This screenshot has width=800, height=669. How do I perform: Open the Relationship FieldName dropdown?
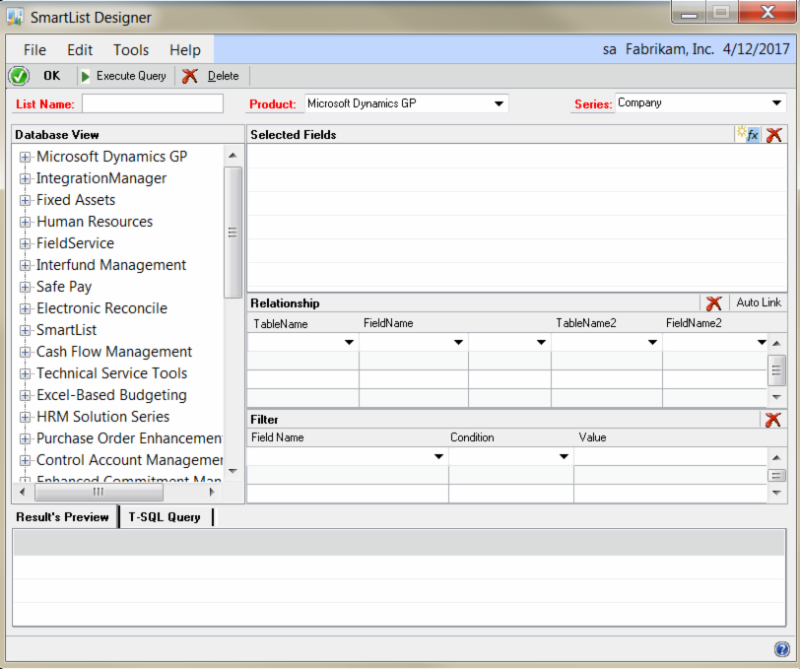point(458,342)
